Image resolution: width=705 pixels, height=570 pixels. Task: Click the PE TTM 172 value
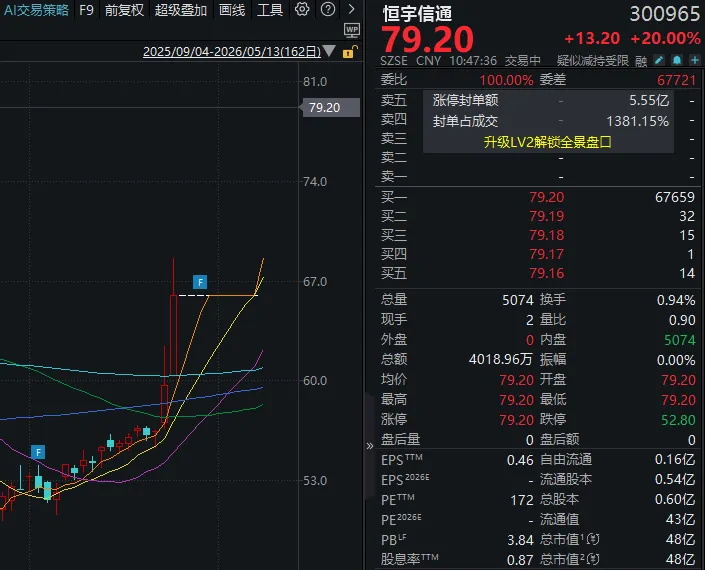click(x=522, y=500)
